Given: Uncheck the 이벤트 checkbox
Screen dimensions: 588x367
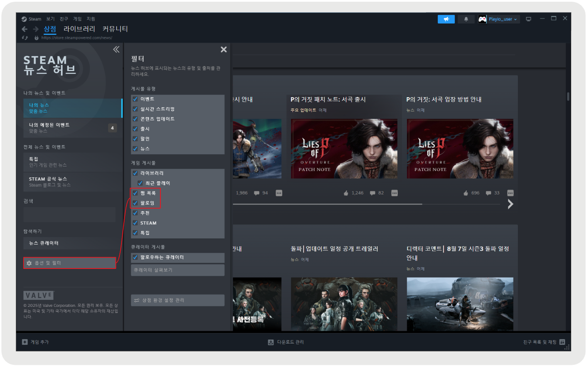Looking at the screenshot, I should [x=135, y=99].
